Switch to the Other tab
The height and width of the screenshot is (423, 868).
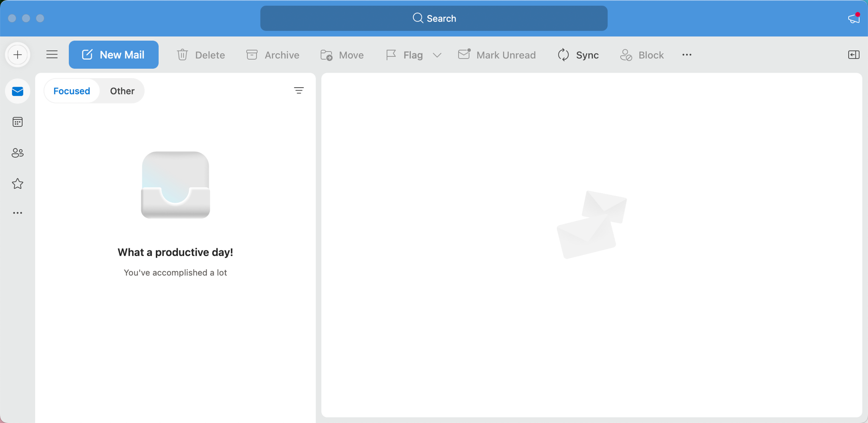122,91
